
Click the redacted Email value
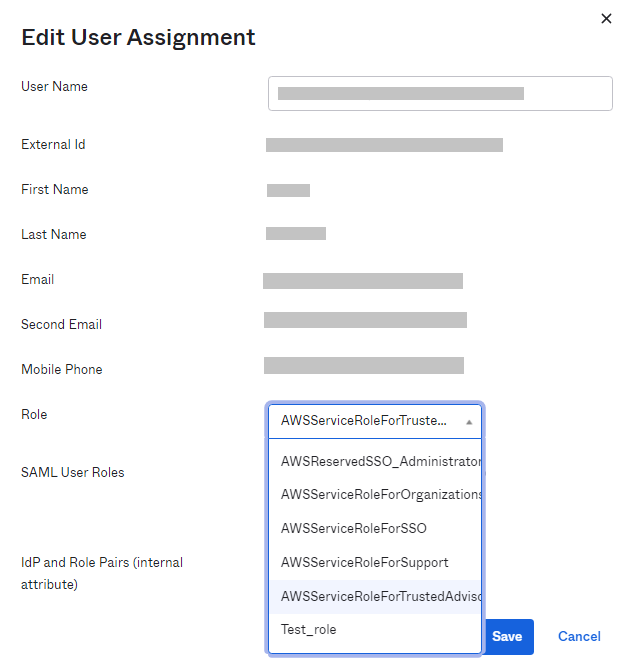coord(363,280)
